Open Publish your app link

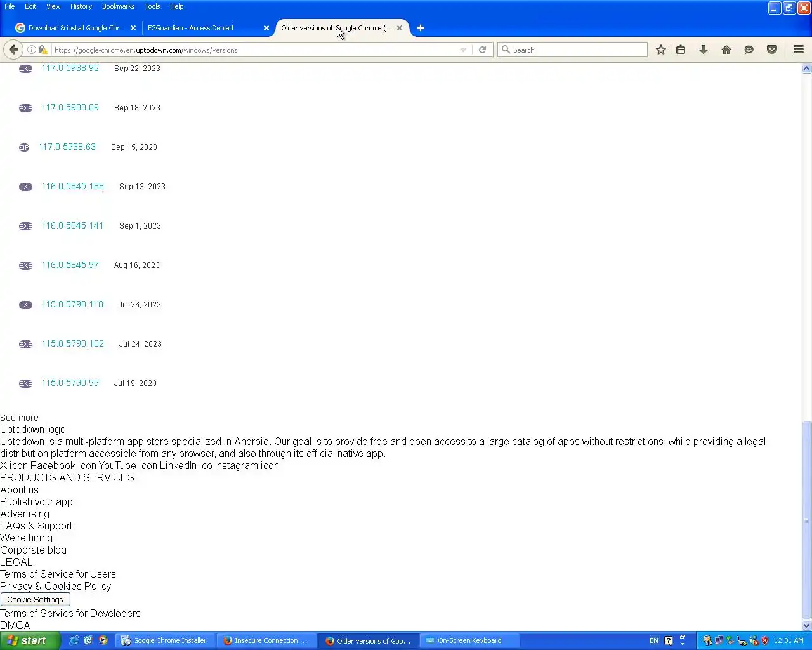[36, 501]
